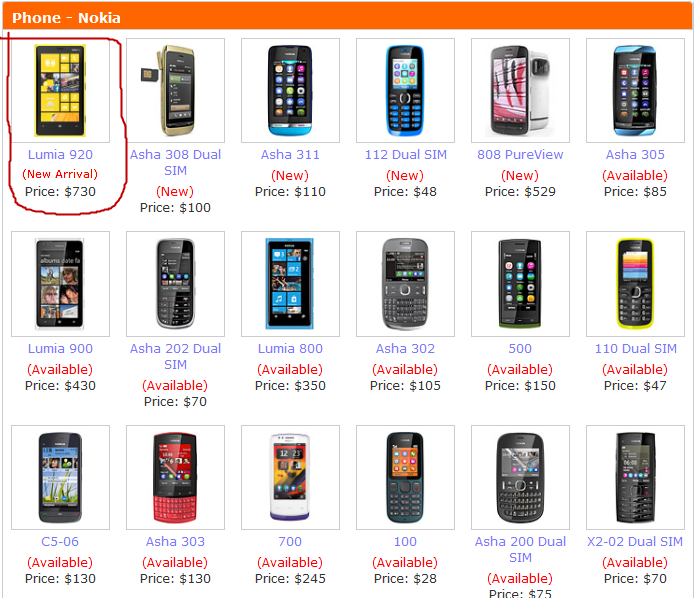View the white 808 PureView phone picture
This screenshot has width=697, height=598.
pyautogui.click(x=520, y=91)
